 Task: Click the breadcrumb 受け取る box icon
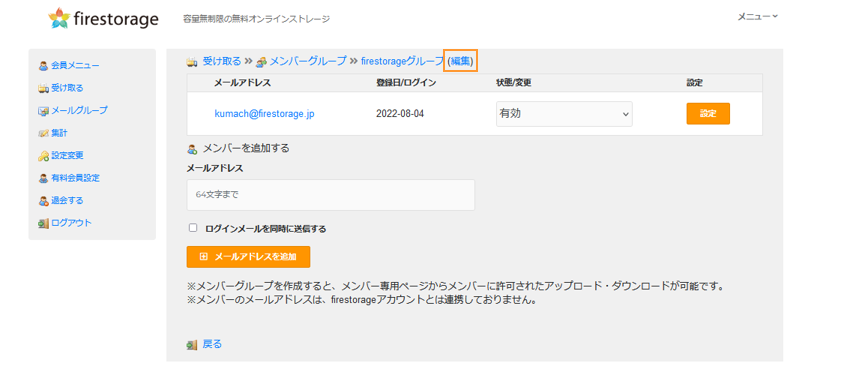[192, 62]
